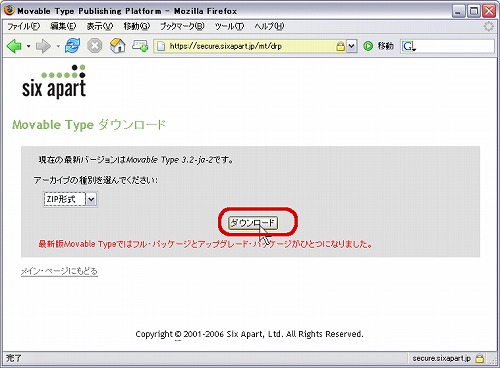Viewport: 500px width, 368px height.
Task: Close the Firefox window
Action: click(489, 12)
